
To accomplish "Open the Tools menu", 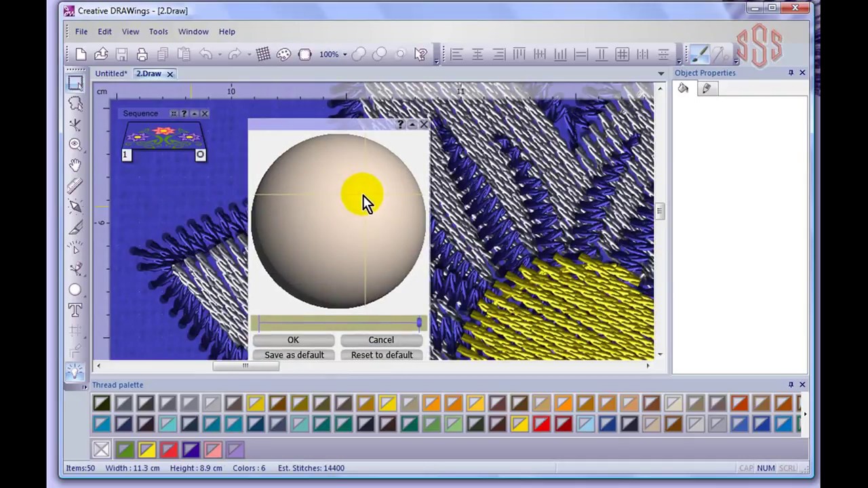I will [x=158, y=31].
